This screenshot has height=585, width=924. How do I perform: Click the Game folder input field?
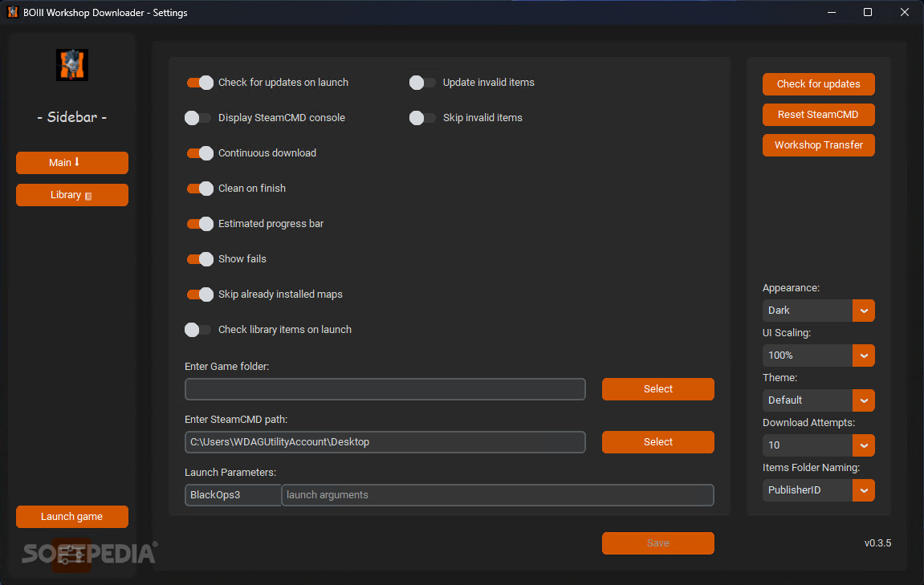385,389
